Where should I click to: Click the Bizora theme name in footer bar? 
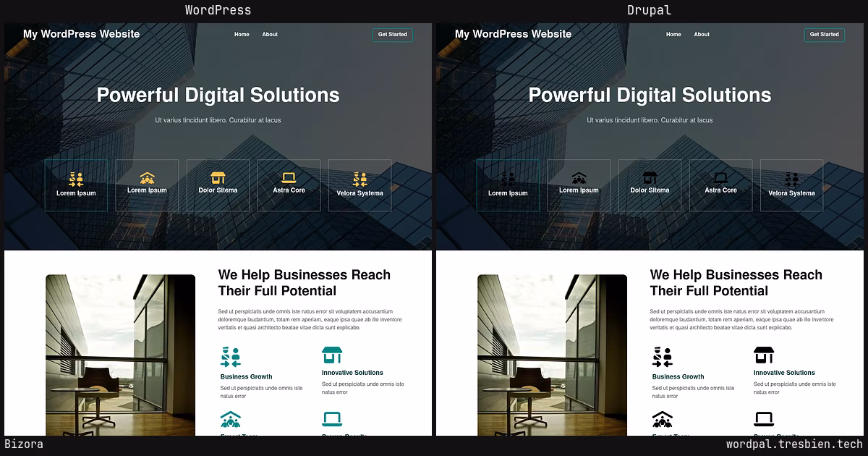[x=24, y=444]
